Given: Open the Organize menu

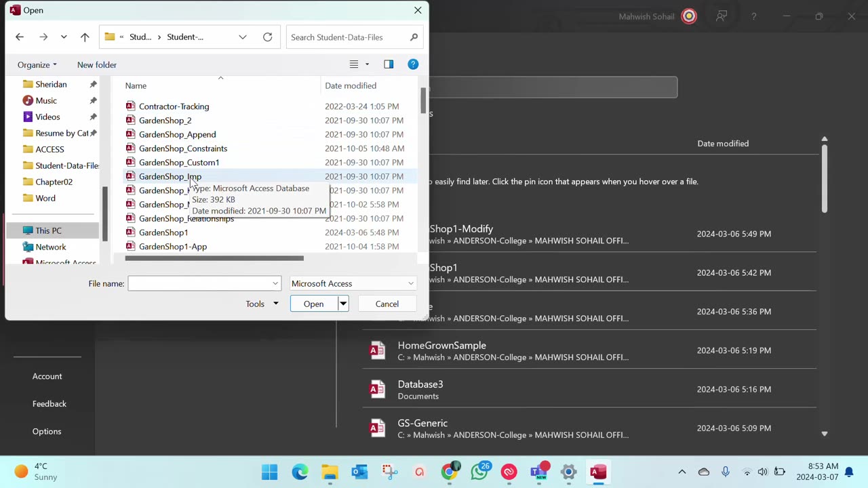Looking at the screenshot, I should [37, 65].
